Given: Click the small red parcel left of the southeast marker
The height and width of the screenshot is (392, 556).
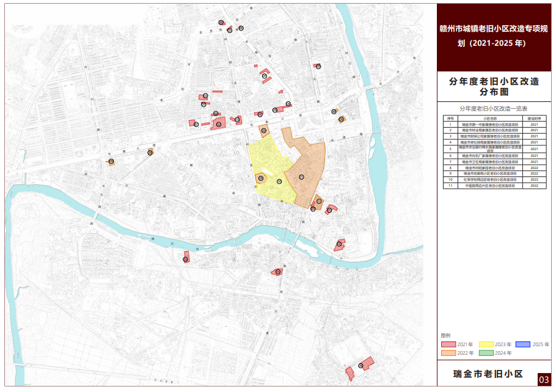Looking at the screenshot, I should click(349, 374).
